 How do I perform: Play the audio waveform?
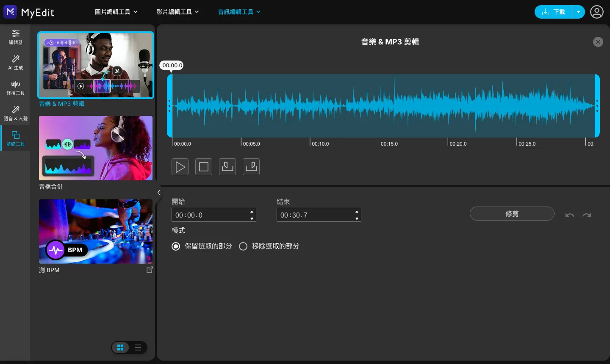(x=180, y=167)
